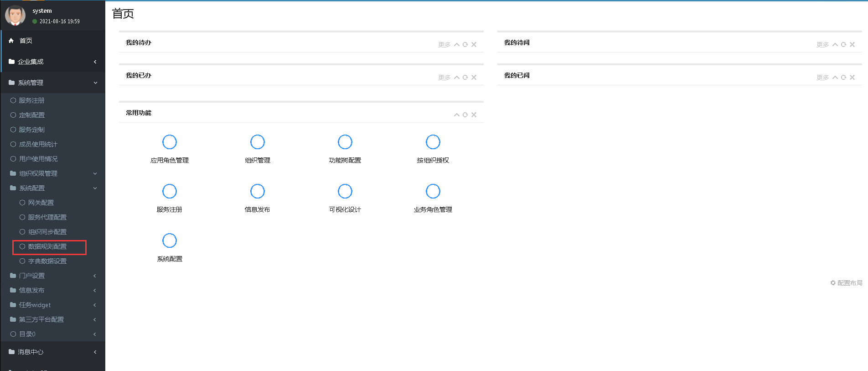Viewport: 868px width, 371px height.
Task: Collapse the 我的已办 panel
Action: coord(457,78)
